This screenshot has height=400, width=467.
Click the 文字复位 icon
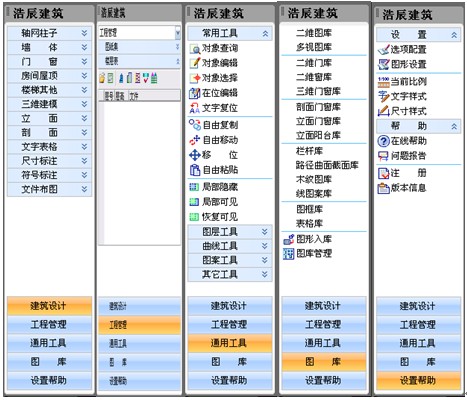(195, 108)
